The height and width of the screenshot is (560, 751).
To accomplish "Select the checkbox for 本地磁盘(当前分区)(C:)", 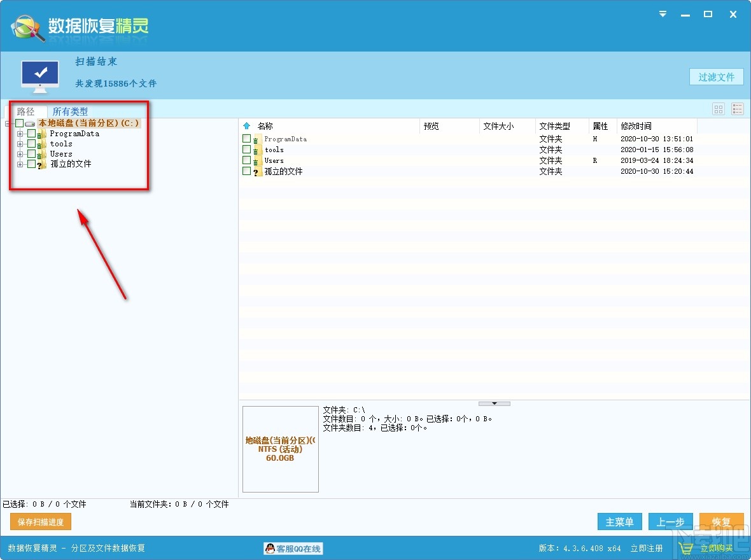I will pos(19,123).
